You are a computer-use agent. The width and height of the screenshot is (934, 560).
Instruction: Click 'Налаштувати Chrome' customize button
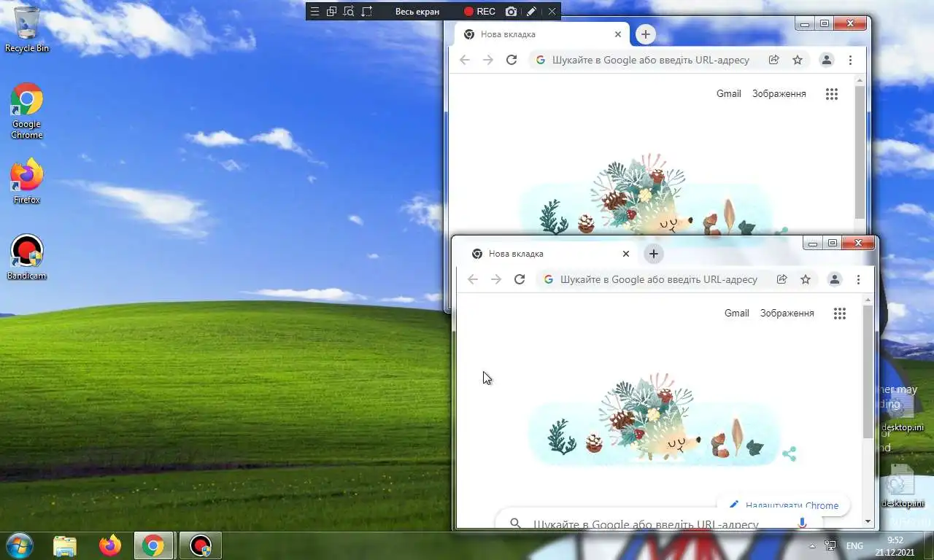click(783, 505)
